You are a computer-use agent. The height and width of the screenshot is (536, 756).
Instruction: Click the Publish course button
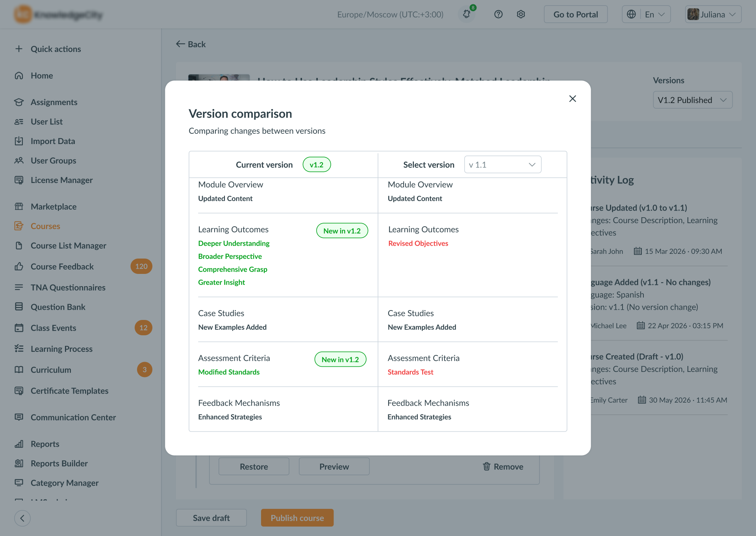click(x=297, y=518)
